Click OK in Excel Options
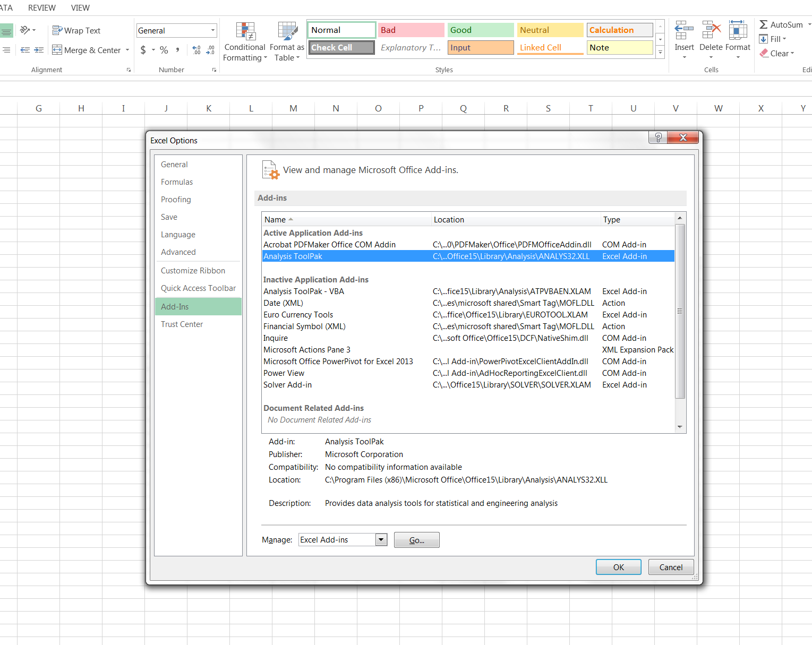 pos(619,567)
